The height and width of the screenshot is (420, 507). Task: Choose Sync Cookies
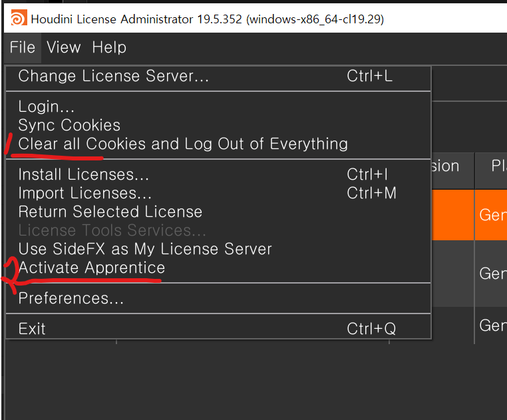[218, 125]
